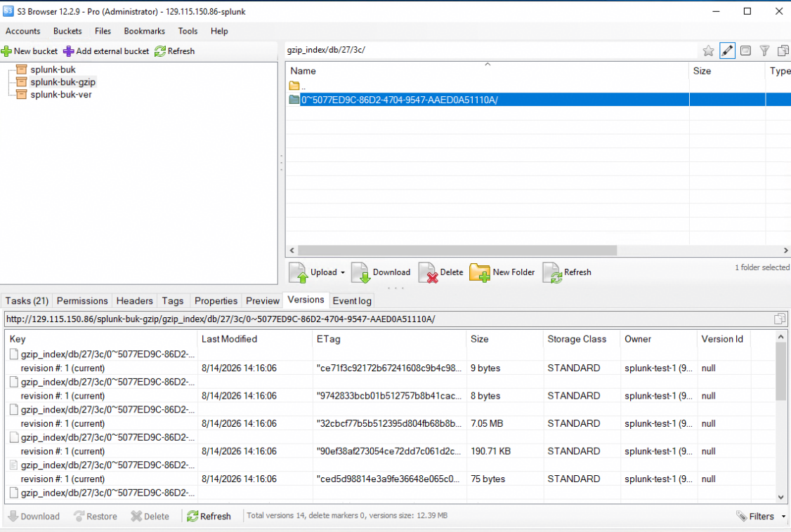The width and height of the screenshot is (791, 532).
Task: Switch to the Headers tab
Action: click(134, 301)
